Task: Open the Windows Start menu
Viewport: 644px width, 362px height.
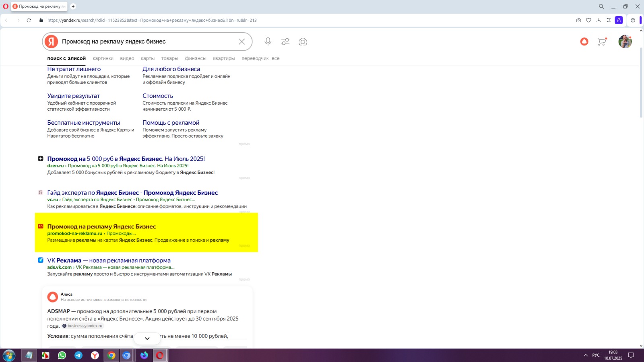Action: 9,356
